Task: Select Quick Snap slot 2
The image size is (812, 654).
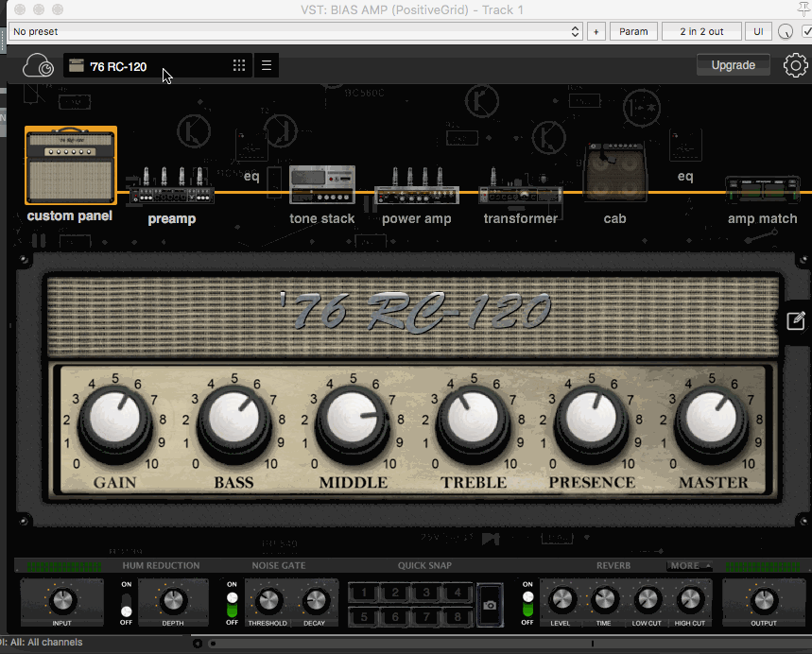Action: (395, 593)
